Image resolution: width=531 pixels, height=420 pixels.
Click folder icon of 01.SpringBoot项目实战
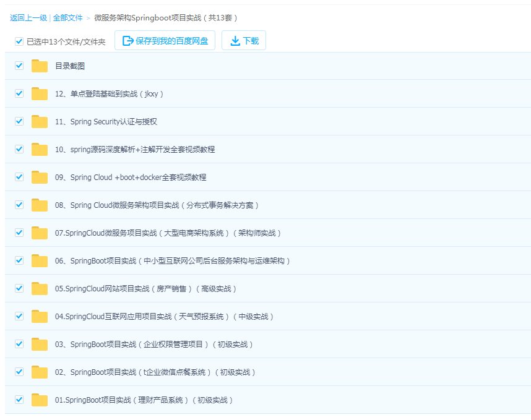coord(40,400)
